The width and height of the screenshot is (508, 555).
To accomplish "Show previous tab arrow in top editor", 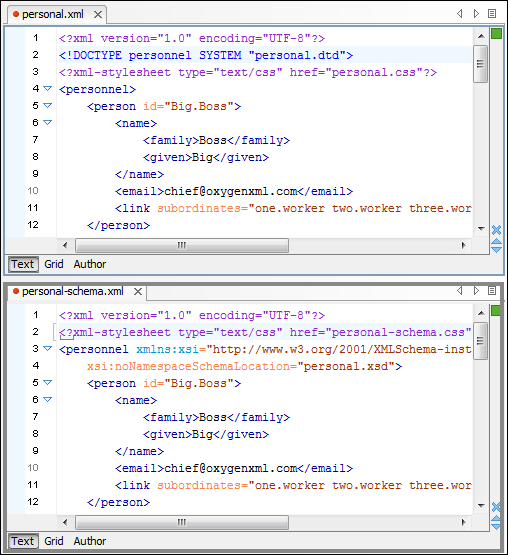I will pos(460,13).
